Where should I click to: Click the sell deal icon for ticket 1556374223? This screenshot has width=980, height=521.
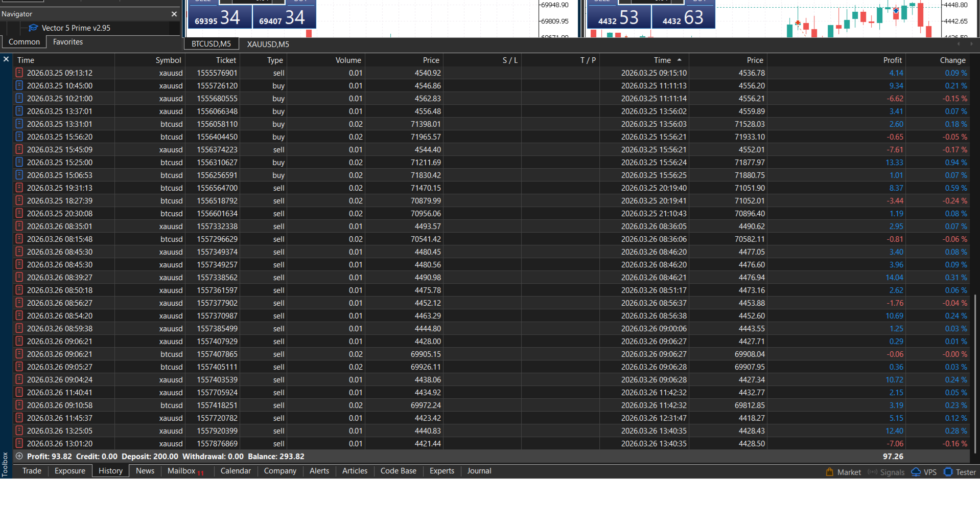(19, 149)
